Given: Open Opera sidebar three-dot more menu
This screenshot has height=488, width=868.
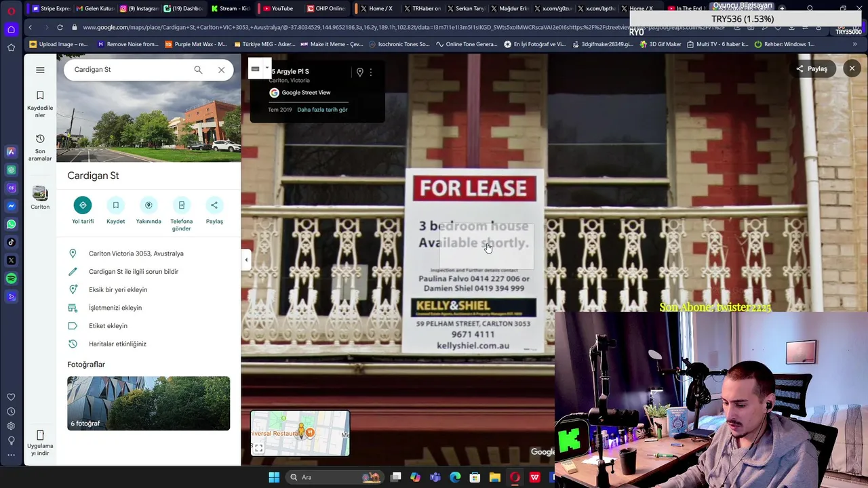Looking at the screenshot, I should 12,455.
